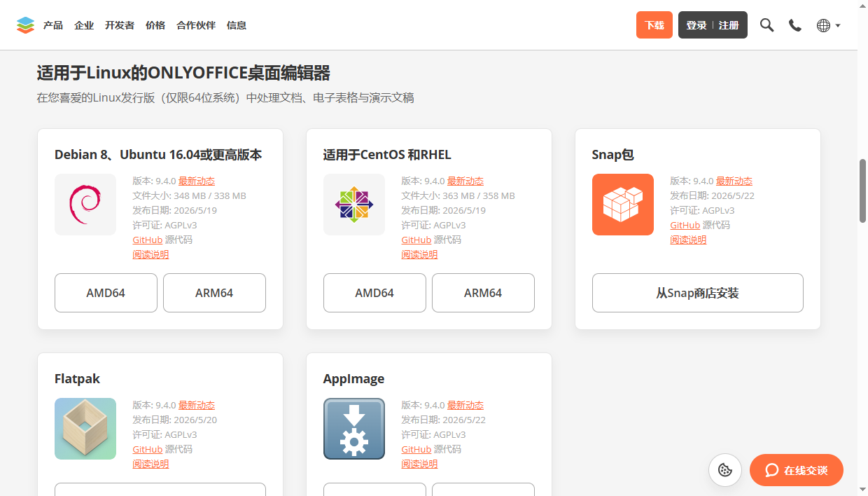Click the CentOS pinwheel logo
The height and width of the screenshot is (496, 868).
354,205
